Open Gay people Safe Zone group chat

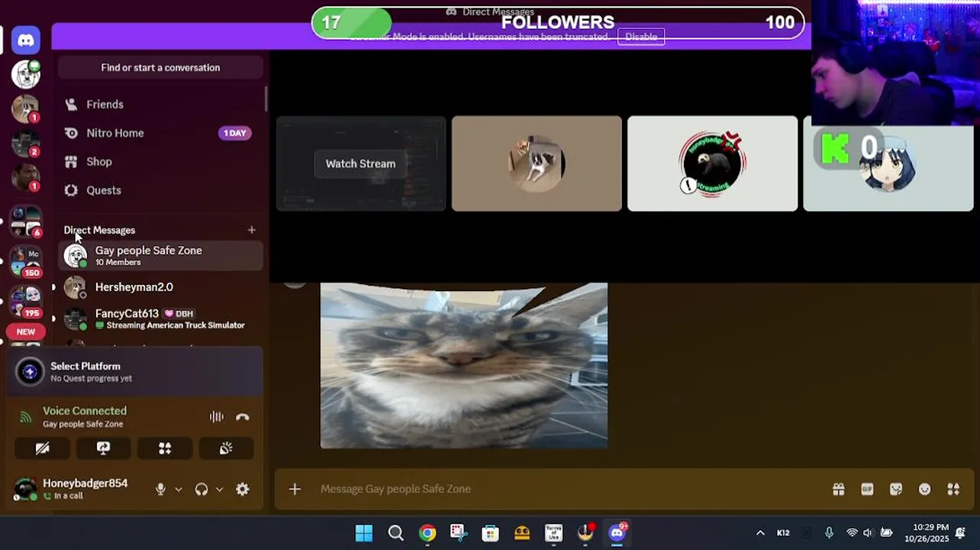coord(160,256)
